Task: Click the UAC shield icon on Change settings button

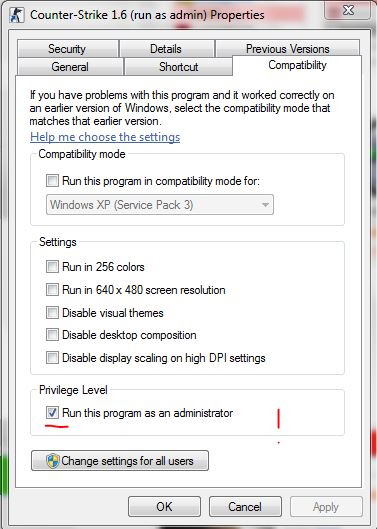Action: coord(53,461)
